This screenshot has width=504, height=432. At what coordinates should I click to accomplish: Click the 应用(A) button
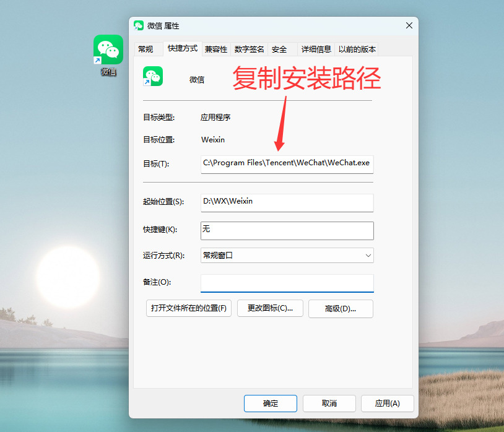click(x=388, y=404)
